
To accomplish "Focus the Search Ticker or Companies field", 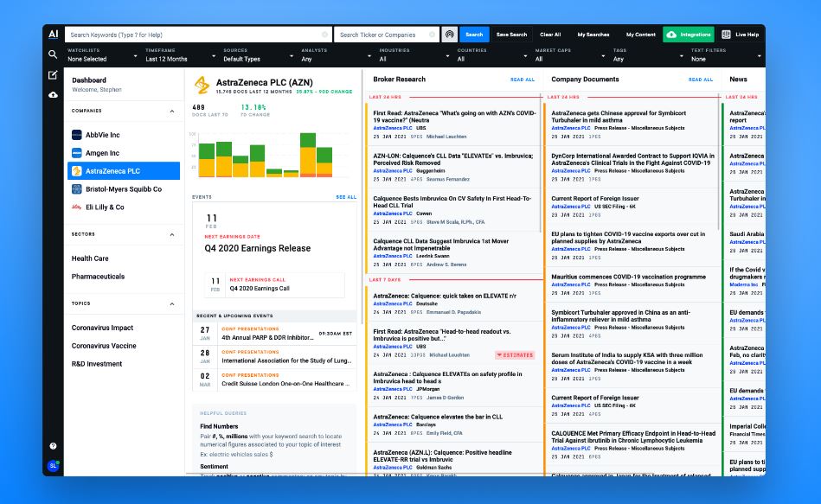I will pos(387,35).
